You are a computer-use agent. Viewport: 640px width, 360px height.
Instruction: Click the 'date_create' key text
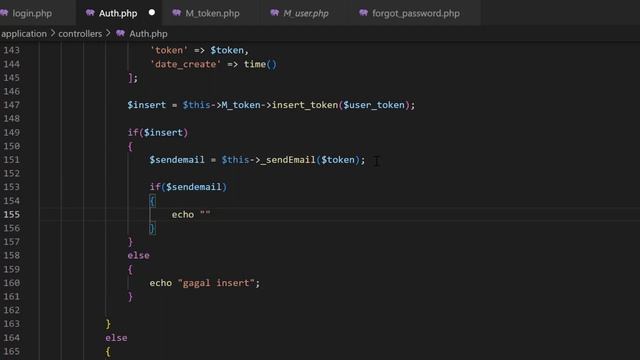point(185,64)
